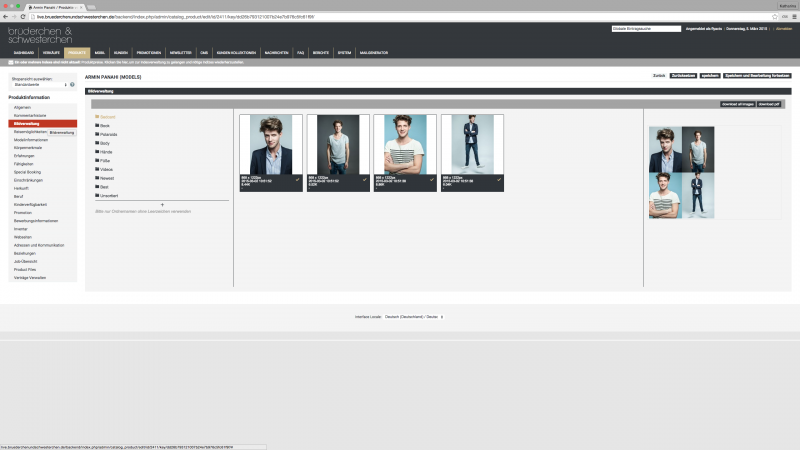The image size is (800, 450).
Task: Open the Mailgenerator menu
Action: pos(374,53)
